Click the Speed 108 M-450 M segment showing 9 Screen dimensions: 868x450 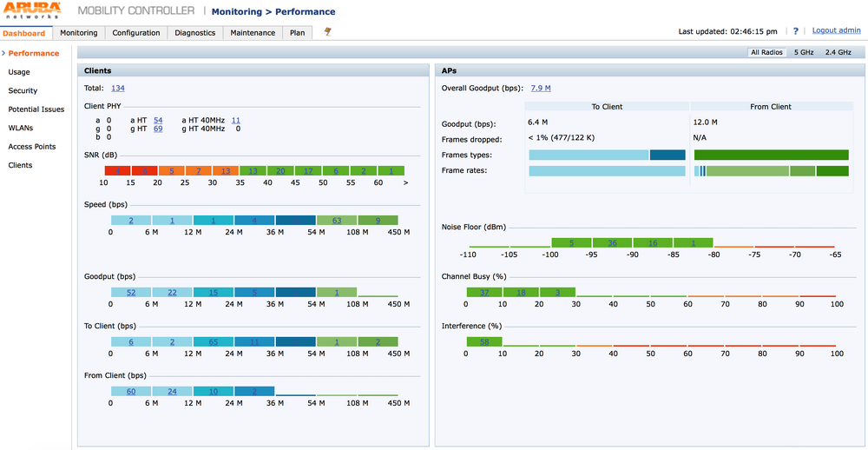(378, 221)
